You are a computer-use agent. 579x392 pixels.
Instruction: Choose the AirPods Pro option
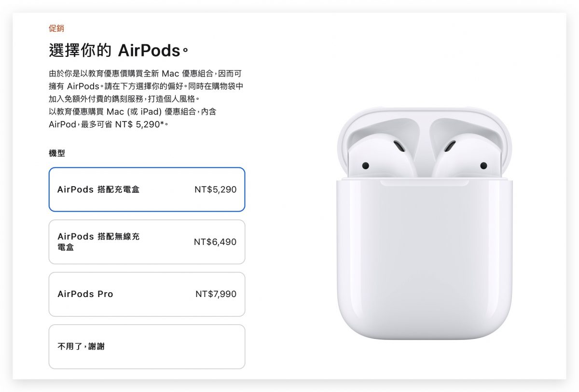point(146,294)
